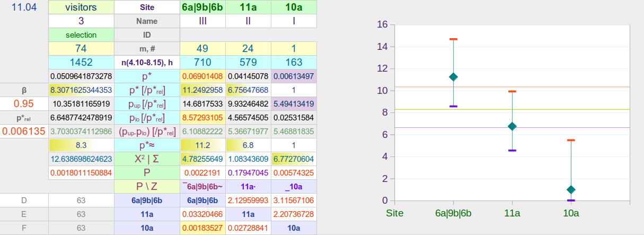Click orange upper error cap of 10a series
The height and width of the screenshot is (235, 644).
coord(571,140)
